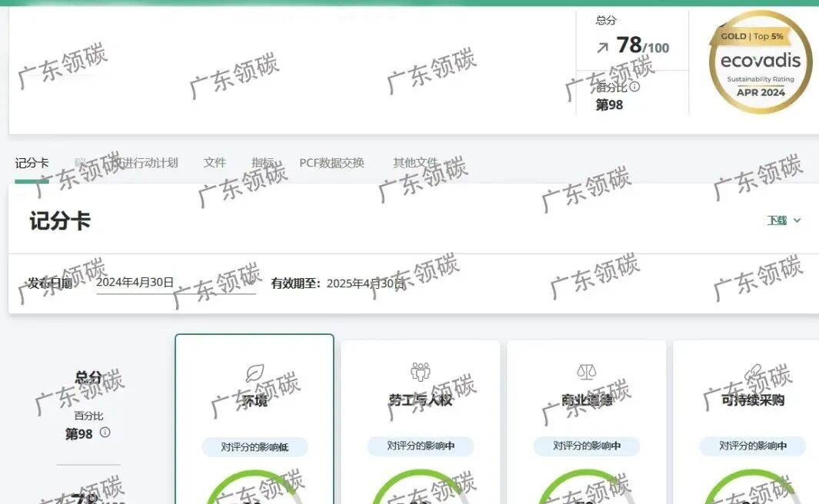This screenshot has width=819, height=504.
Task: Open the 发布日期 date field
Action: [x=177, y=283]
